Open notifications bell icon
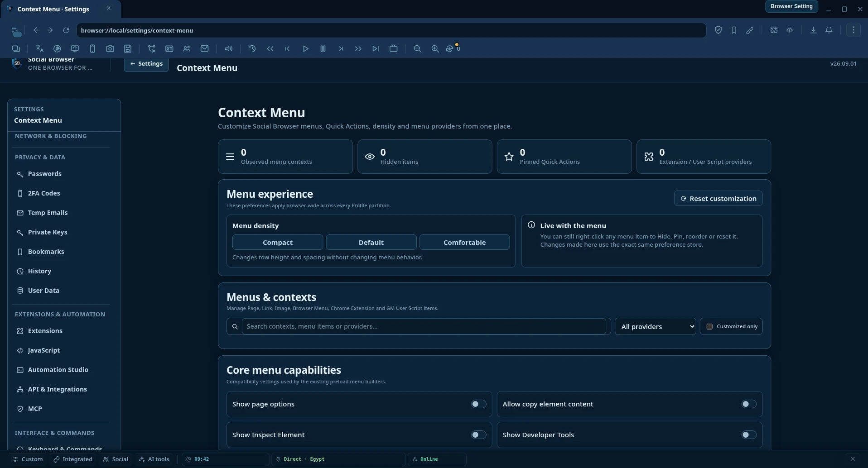The height and width of the screenshot is (468, 868). coord(829,30)
